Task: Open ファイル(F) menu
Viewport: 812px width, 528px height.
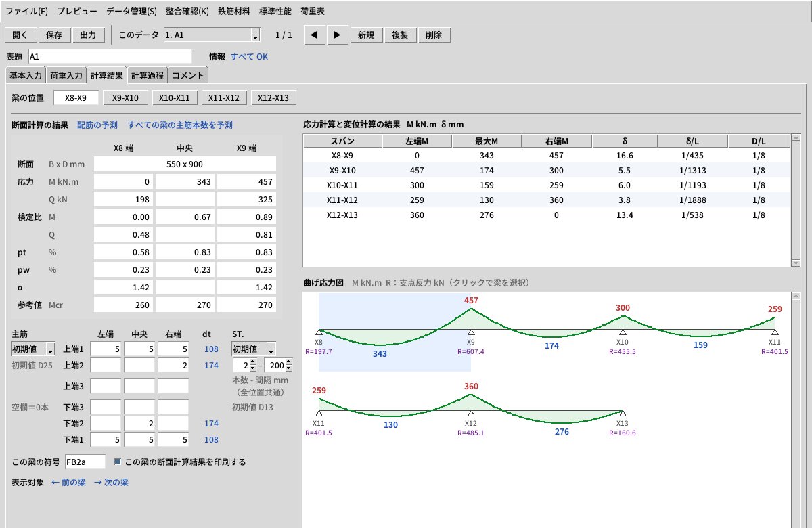Action: 26,12
